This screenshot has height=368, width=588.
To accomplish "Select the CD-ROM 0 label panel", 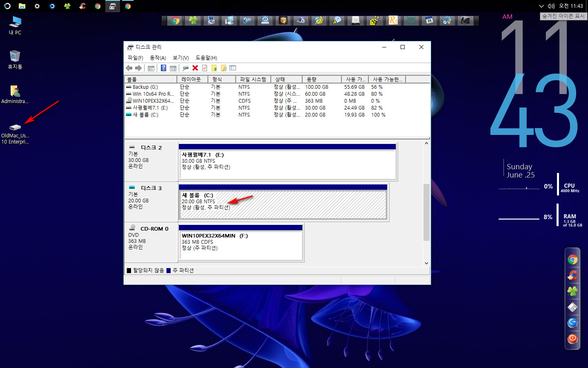I will pos(151,242).
